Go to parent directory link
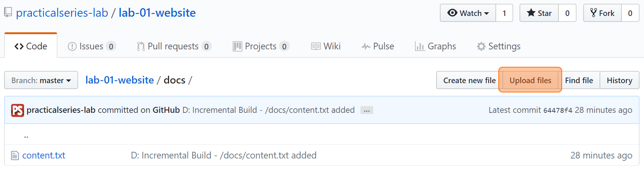This screenshot has height=170, width=644. (x=26, y=136)
